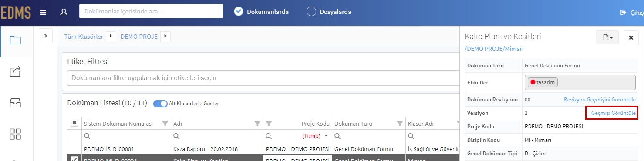
Task: Filter the Adı column with funnel icon
Action: point(257,124)
